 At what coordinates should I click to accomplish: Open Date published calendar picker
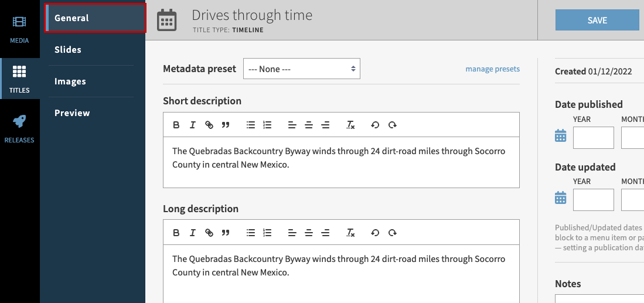pyautogui.click(x=561, y=136)
